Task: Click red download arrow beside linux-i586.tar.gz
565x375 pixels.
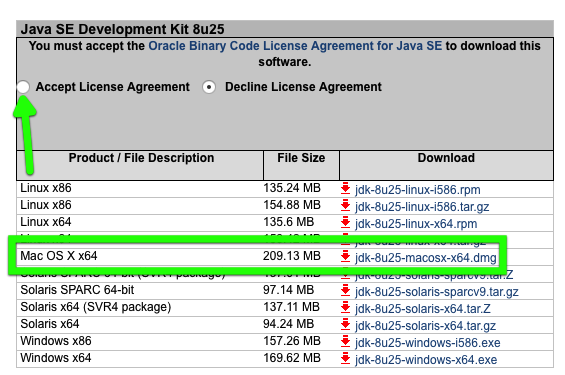Action: pyautogui.click(x=345, y=205)
